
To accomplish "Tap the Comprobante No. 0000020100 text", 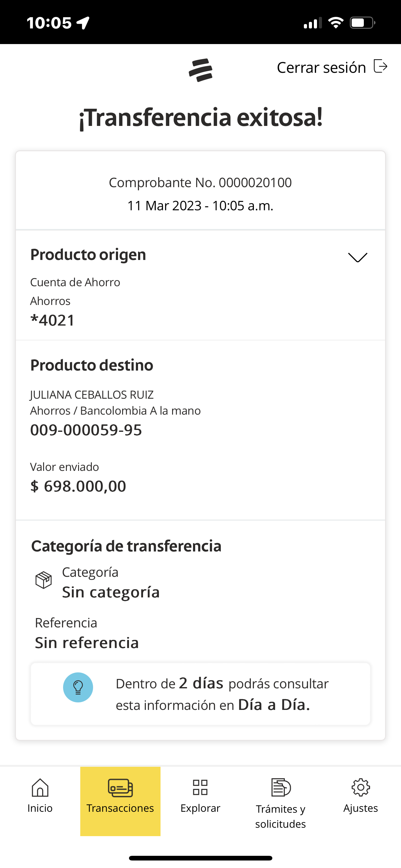I will click(x=200, y=183).
